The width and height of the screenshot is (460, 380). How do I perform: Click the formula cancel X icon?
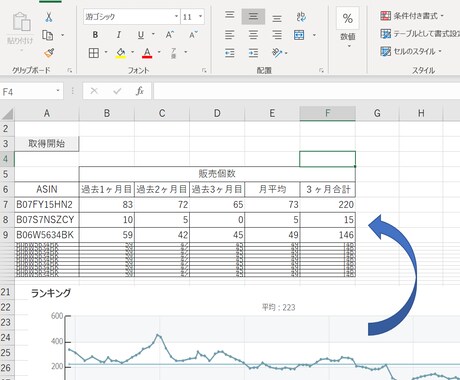[94, 91]
